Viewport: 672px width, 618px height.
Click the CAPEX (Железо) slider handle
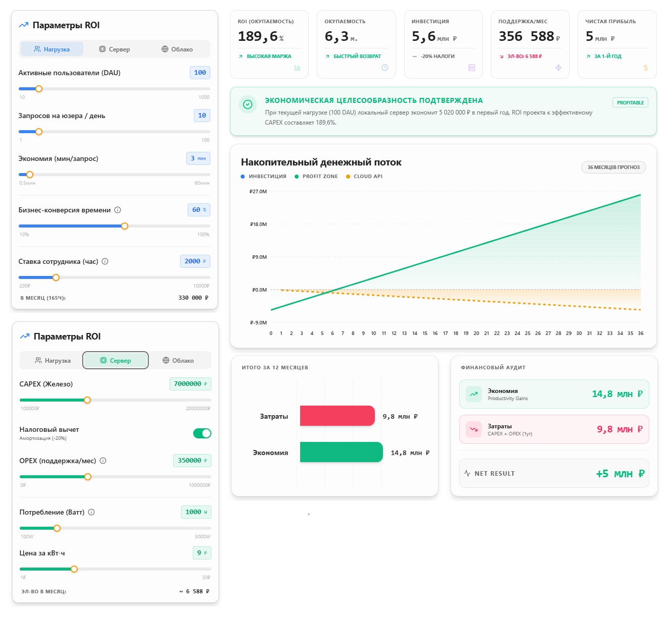click(x=87, y=400)
